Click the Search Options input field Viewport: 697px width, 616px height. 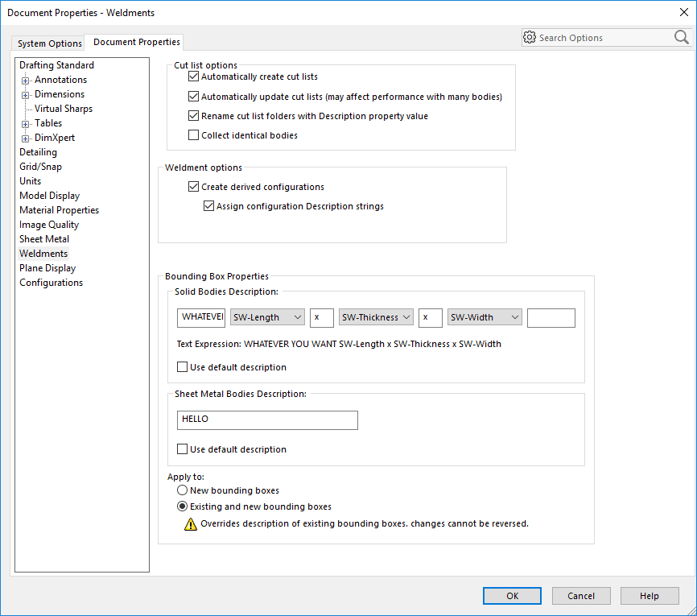604,38
